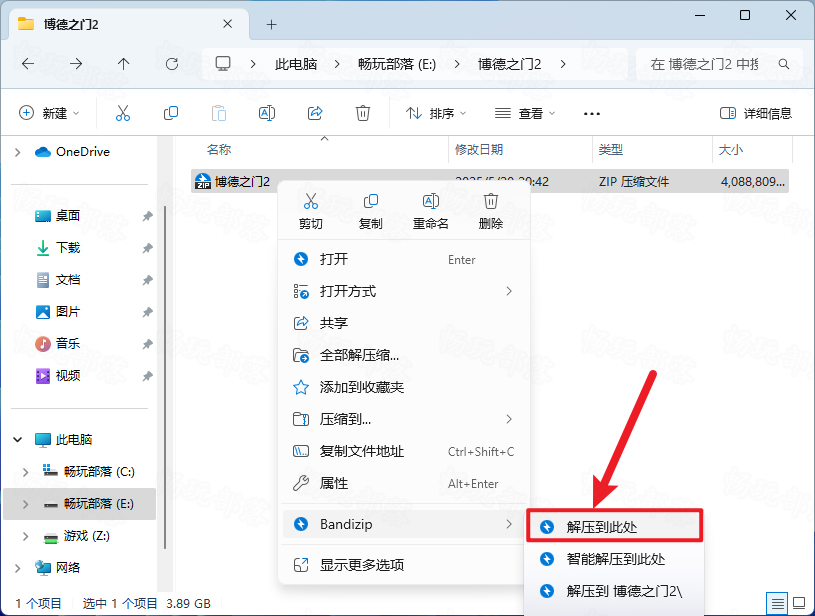Image resolution: width=815 pixels, height=616 pixels.
Task: Click 畅玩部落 (E:) in address bar
Action: pyautogui.click(x=397, y=64)
